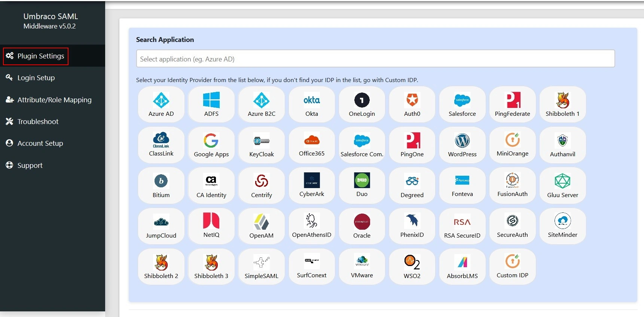Pick the OneLogin provider icon

pyautogui.click(x=361, y=100)
